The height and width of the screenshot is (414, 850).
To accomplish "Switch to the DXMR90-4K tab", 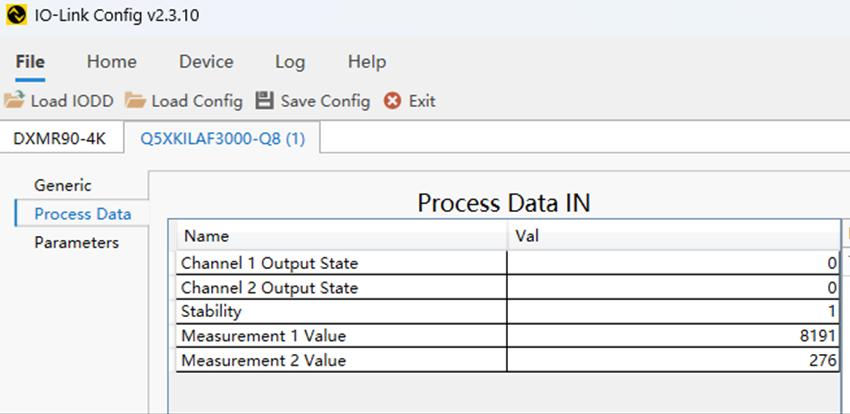I will (x=60, y=139).
